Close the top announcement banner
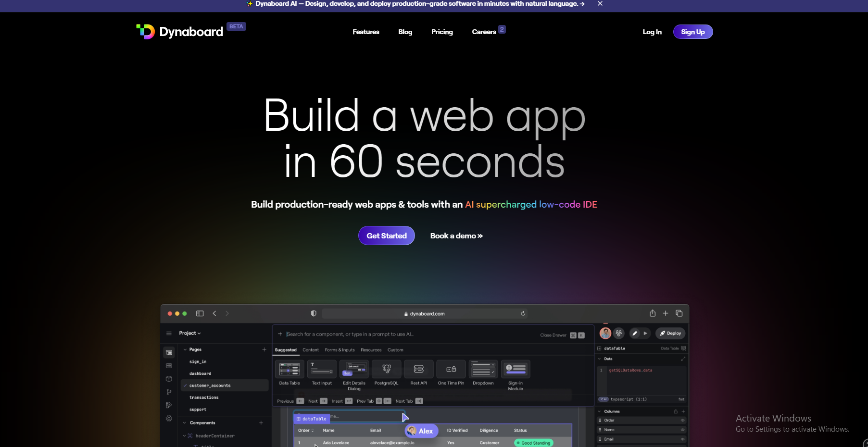 coord(600,3)
